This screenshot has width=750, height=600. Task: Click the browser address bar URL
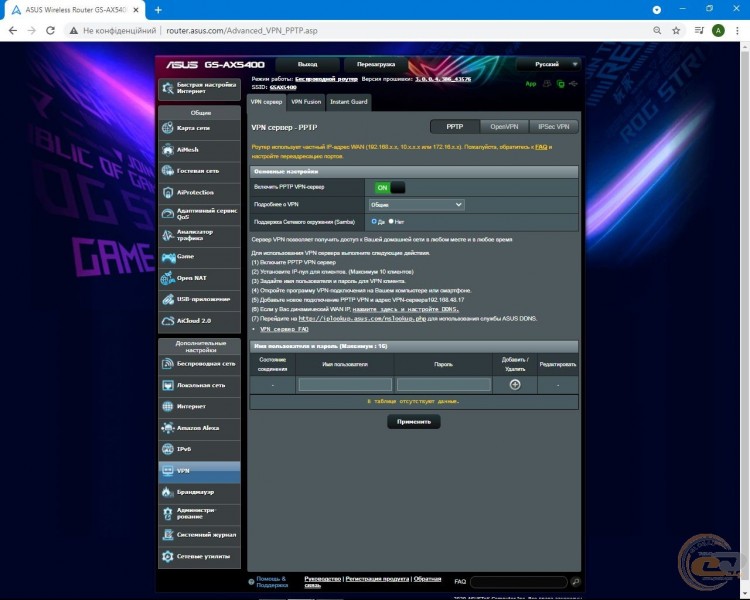pyautogui.click(x=242, y=31)
